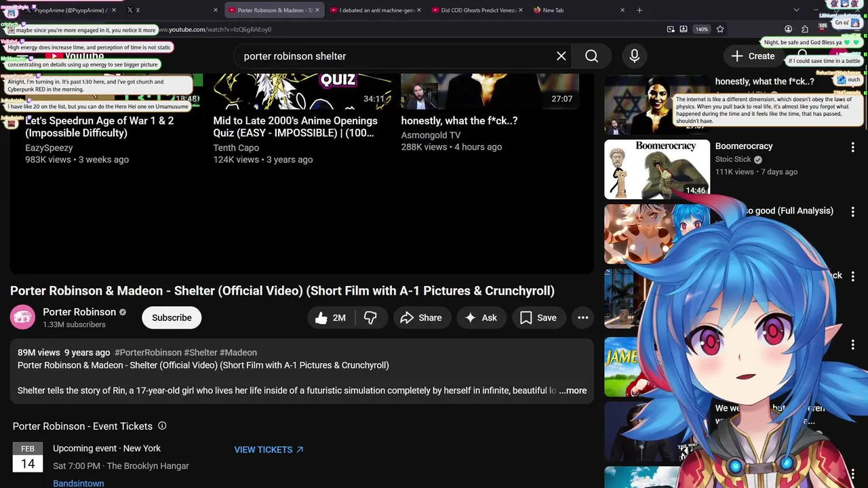The image size is (868, 488).
Task: Open Boomerocracy video thumbnail
Action: pyautogui.click(x=657, y=169)
